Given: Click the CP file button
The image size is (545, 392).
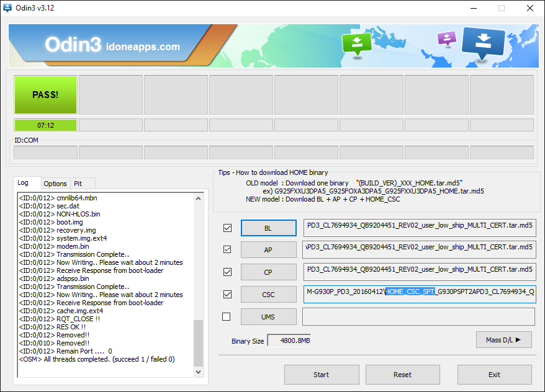Looking at the screenshot, I should coord(269,272).
